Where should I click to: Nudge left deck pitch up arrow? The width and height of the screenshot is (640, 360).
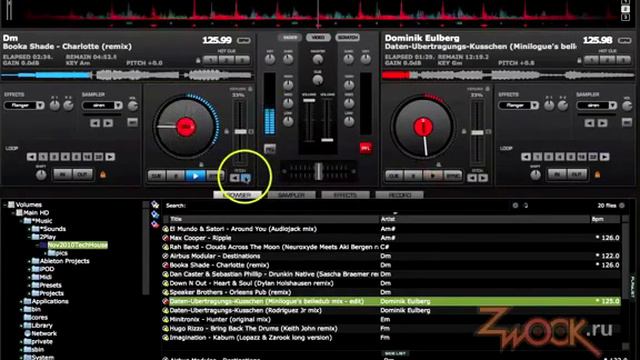[x=246, y=178]
